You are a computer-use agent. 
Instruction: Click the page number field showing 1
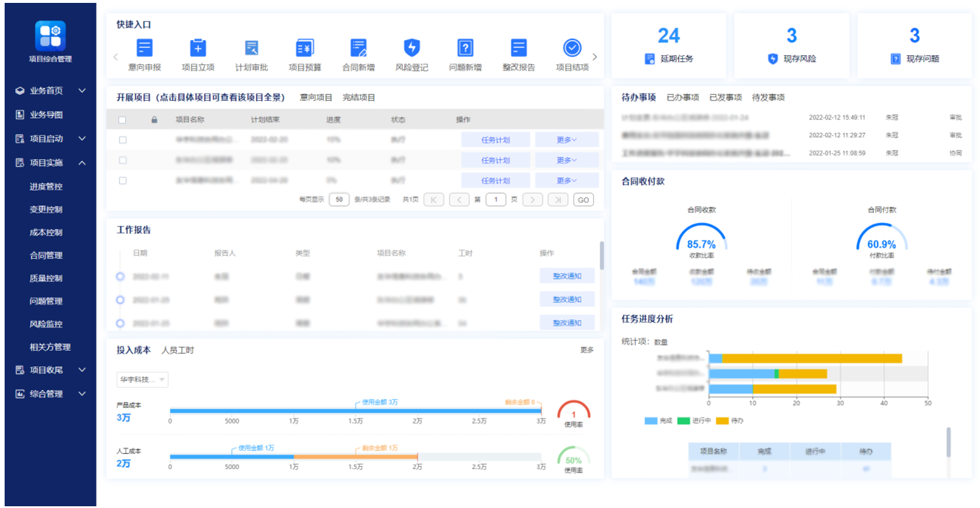point(496,199)
